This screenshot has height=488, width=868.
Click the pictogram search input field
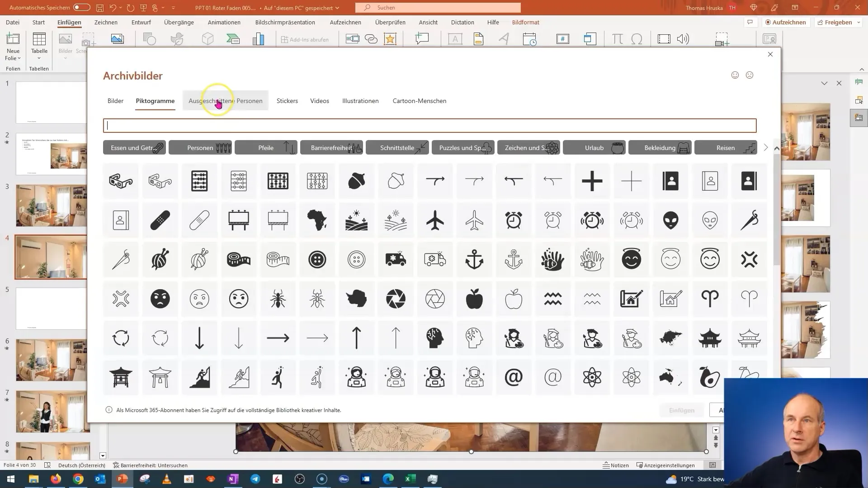pyautogui.click(x=429, y=126)
